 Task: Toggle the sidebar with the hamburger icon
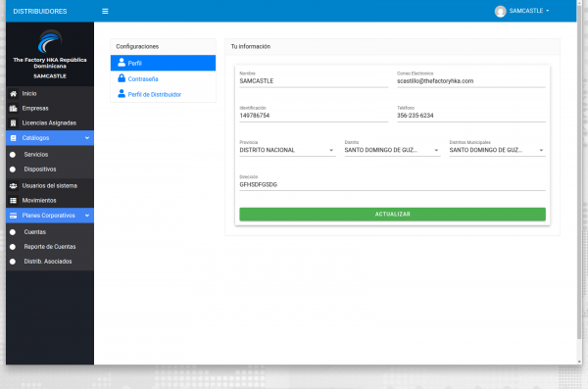(x=105, y=11)
